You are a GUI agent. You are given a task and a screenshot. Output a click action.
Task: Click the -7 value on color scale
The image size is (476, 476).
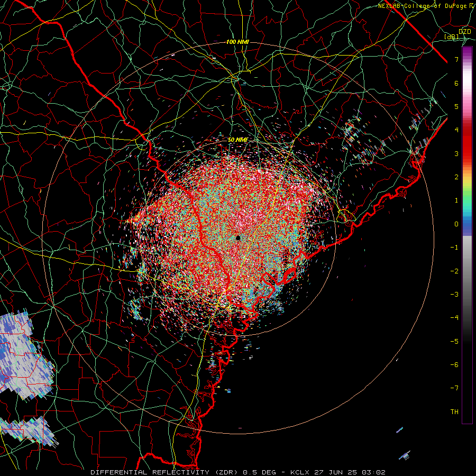point(454,388)
